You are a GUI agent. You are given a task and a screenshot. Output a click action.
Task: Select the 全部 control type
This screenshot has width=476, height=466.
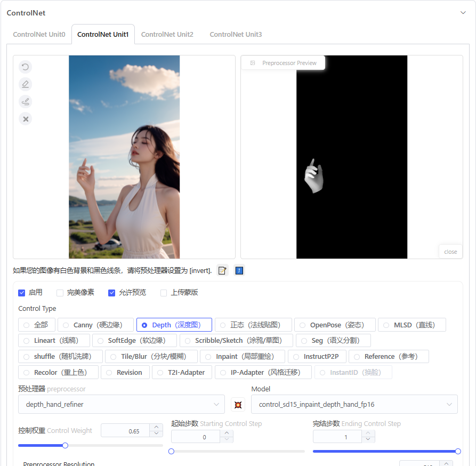click(x=37, y=325)
